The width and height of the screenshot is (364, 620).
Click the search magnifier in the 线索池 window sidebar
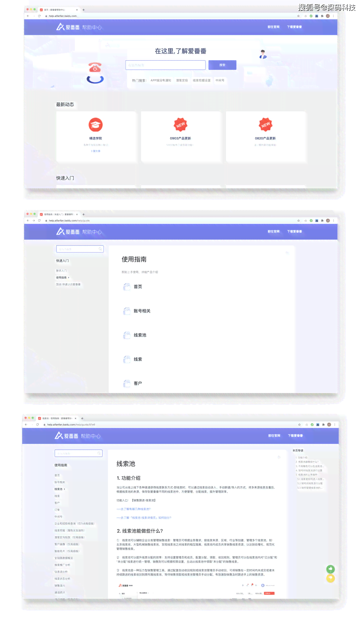(x=99, y=453)
